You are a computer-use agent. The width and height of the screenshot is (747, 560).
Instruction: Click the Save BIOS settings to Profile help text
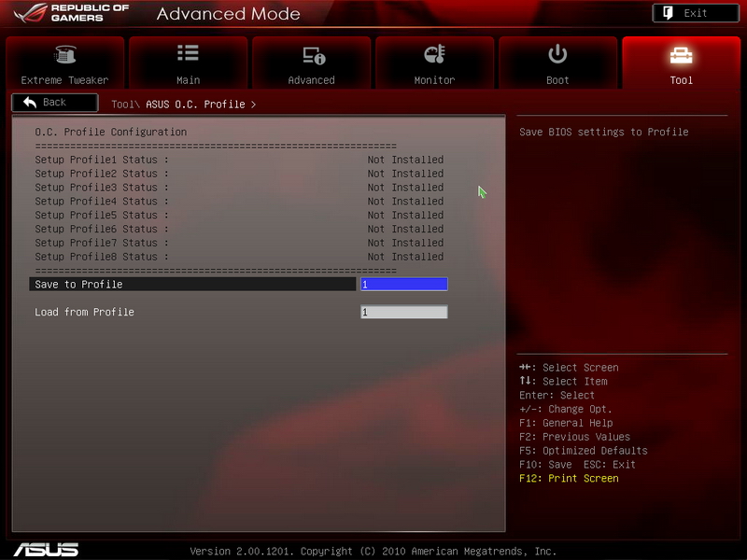[x=603, y=132]
